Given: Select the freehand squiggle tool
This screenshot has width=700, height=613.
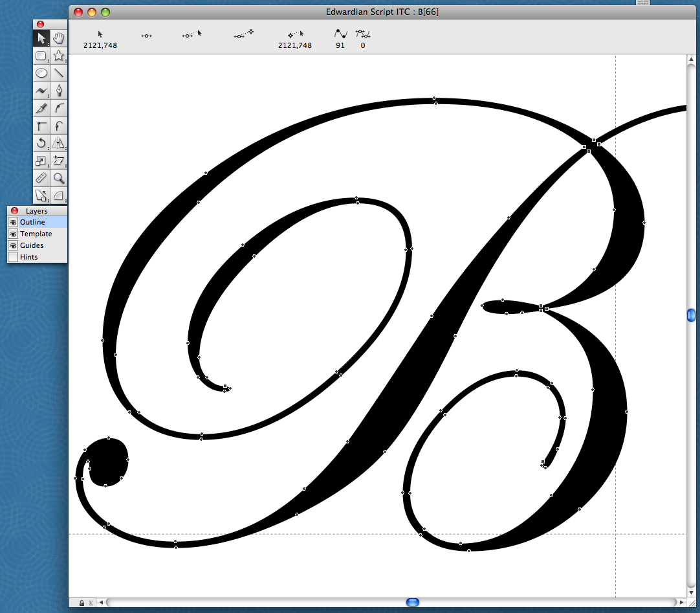Looking at the screenshot, I should click(41, 91).
